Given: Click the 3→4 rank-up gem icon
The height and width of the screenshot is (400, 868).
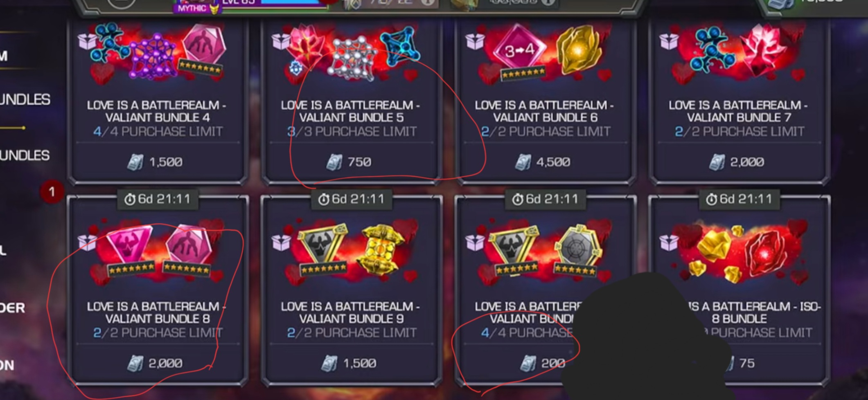Looking at the screenshot, I should (519, 50).
